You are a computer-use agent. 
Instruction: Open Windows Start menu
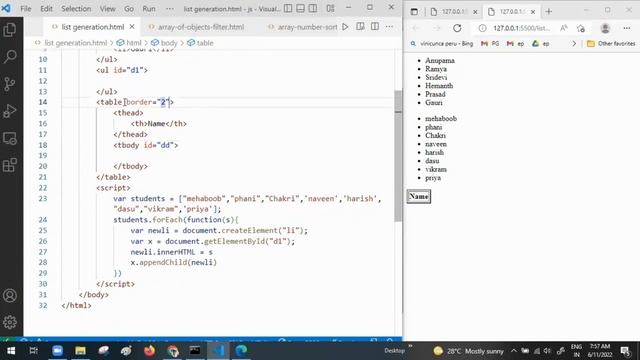11,351
